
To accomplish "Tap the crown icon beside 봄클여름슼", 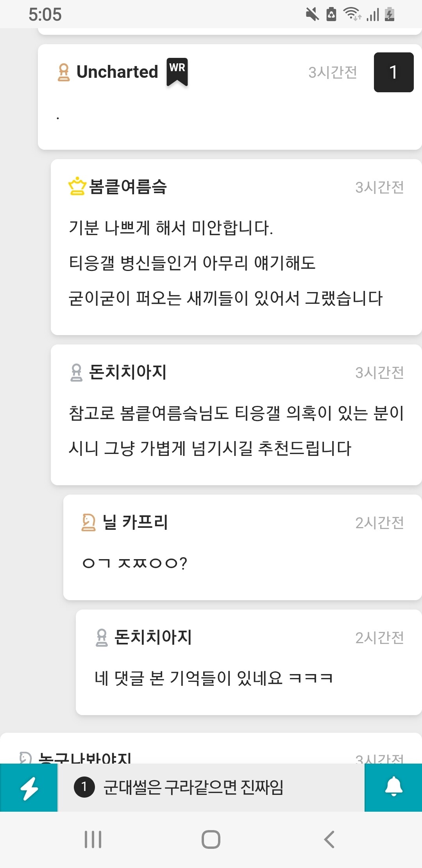I will click(77, 187).
